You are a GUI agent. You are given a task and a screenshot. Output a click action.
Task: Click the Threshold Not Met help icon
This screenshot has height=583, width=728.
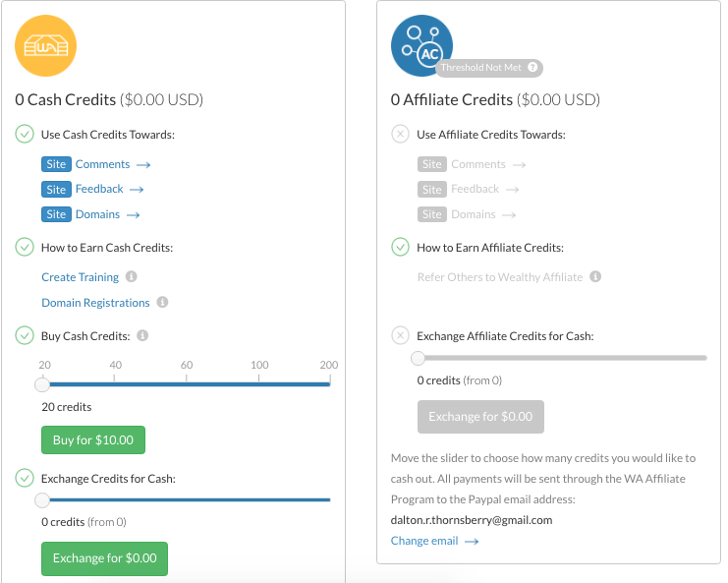tap(532, 68)
